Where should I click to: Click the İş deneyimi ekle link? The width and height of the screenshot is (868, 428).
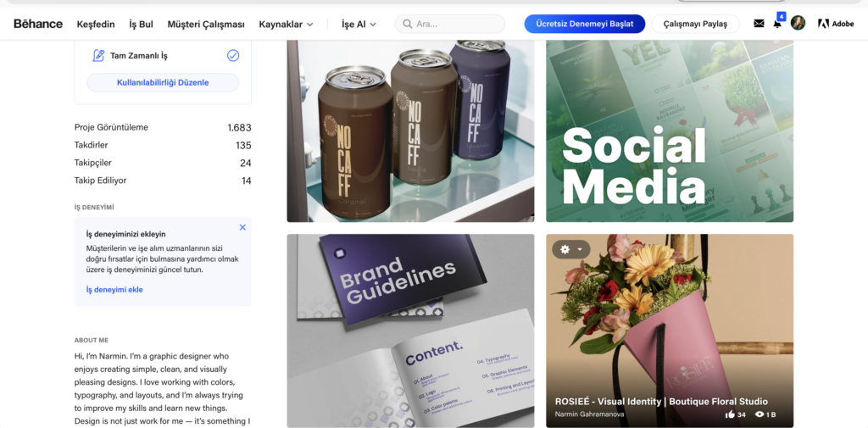pos(114,290)
